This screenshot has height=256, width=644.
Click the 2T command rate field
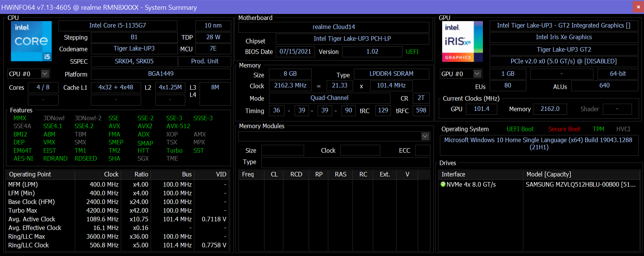pyautogui.click(x=421, y=98)
